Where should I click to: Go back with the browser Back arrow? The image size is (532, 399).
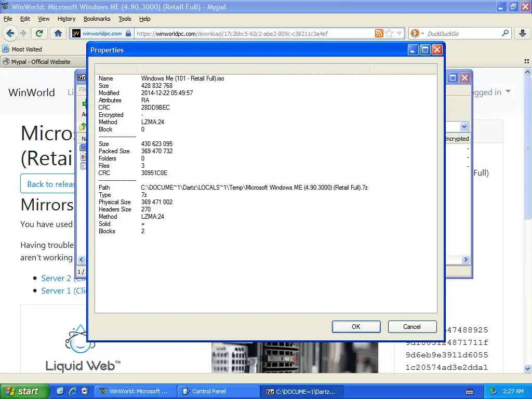[10, 33]
